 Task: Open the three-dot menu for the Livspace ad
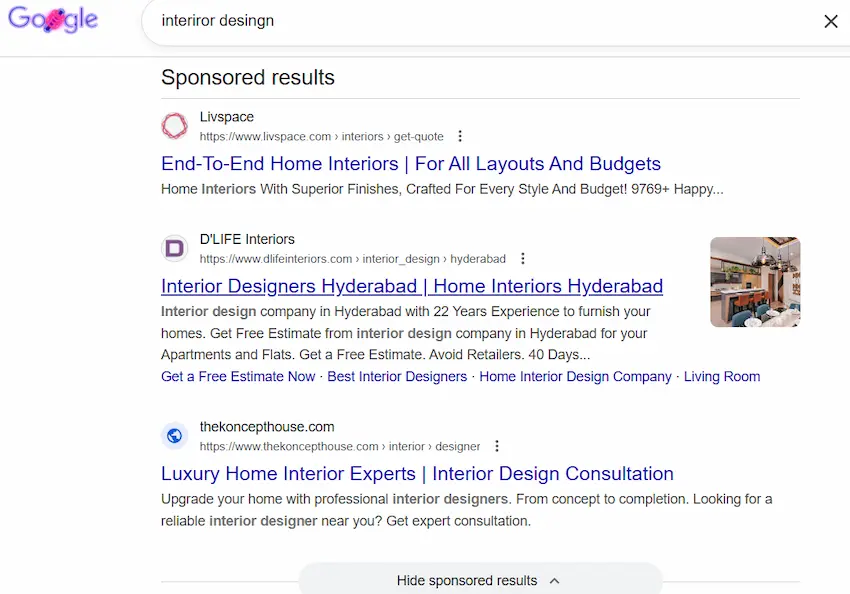coord(460,136)
